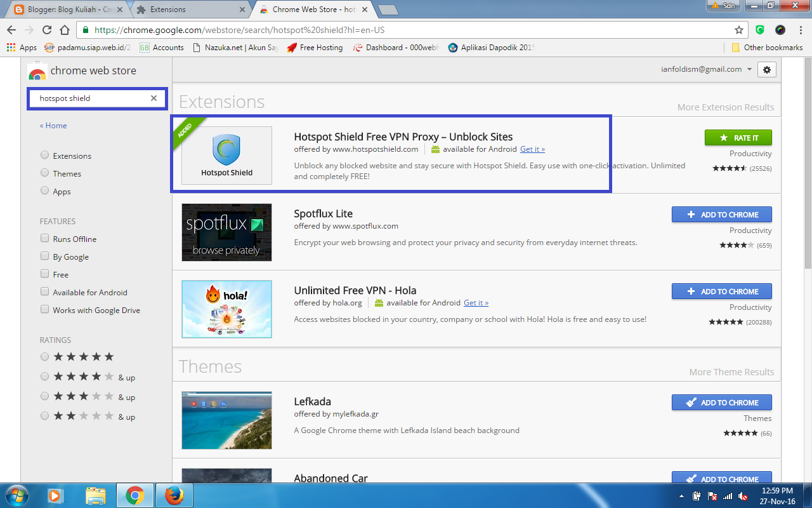
Task: Open the Aplikasi Dapodik bookmark
Action: [x=492, y=48]
